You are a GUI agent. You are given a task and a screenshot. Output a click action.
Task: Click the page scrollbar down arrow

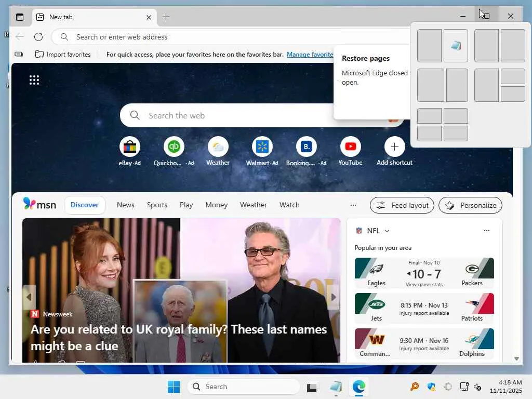pos(516,358)
